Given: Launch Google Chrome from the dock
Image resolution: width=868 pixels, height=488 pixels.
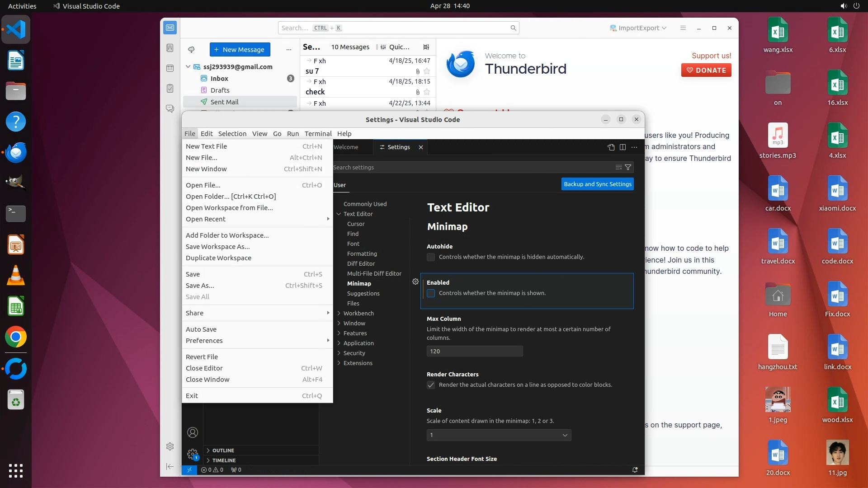Looking at the screenshot, I should click(16, 337).
